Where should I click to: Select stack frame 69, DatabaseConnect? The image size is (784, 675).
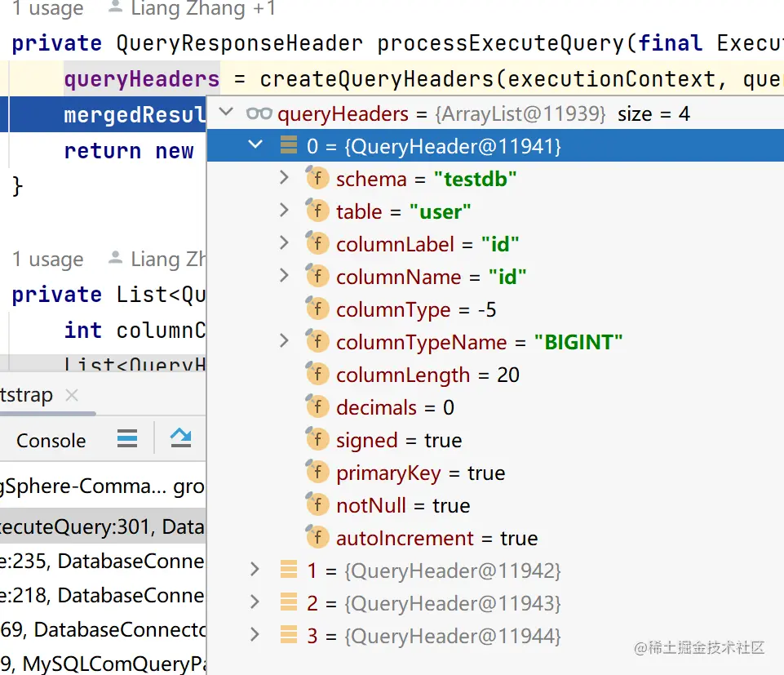click(x=103, y=629)
